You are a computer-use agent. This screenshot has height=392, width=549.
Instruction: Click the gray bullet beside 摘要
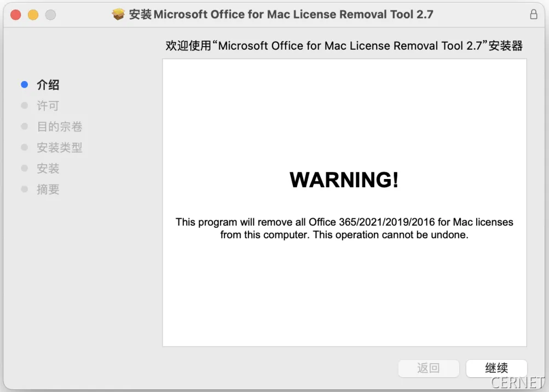tap(24, 189)
